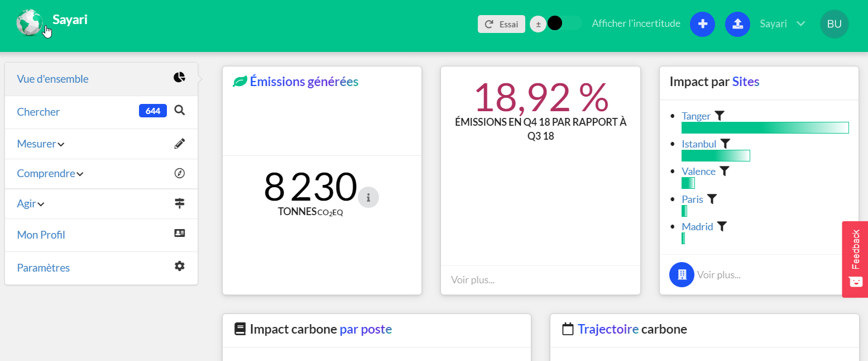Click the signpost icon in Agir row

point(179,203)
